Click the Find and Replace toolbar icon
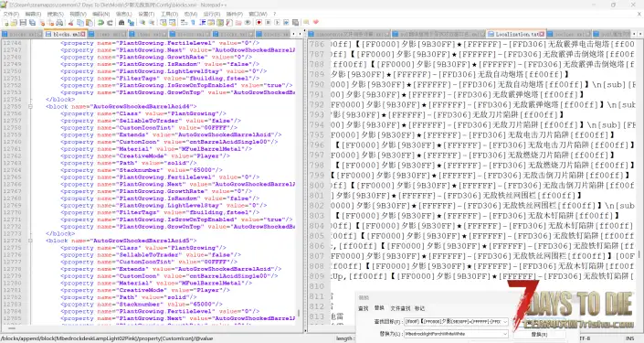The height and width of the screenshot is (343, 644). (x=131, y=23)
